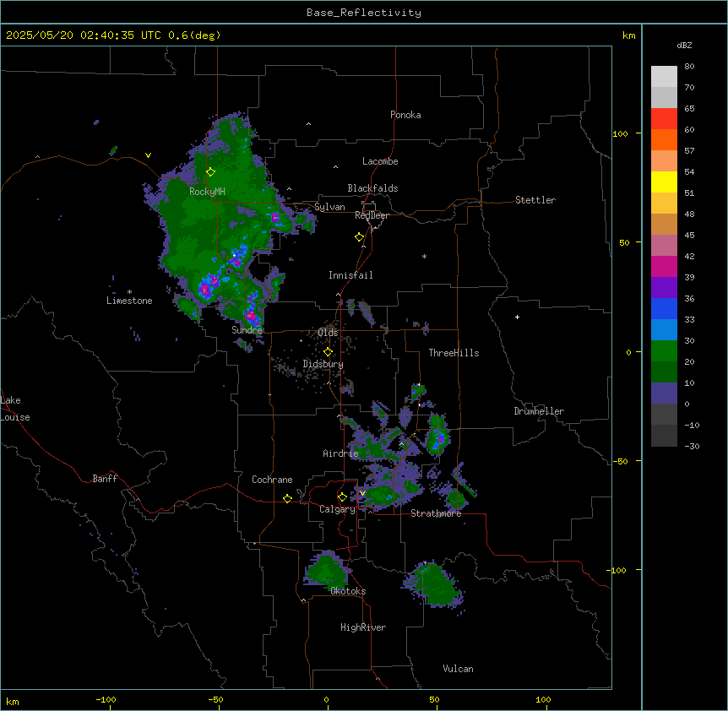728x711 pixels.
Task: Click the -100 tick on the bottom km axis
Action: tap(106, 699)
